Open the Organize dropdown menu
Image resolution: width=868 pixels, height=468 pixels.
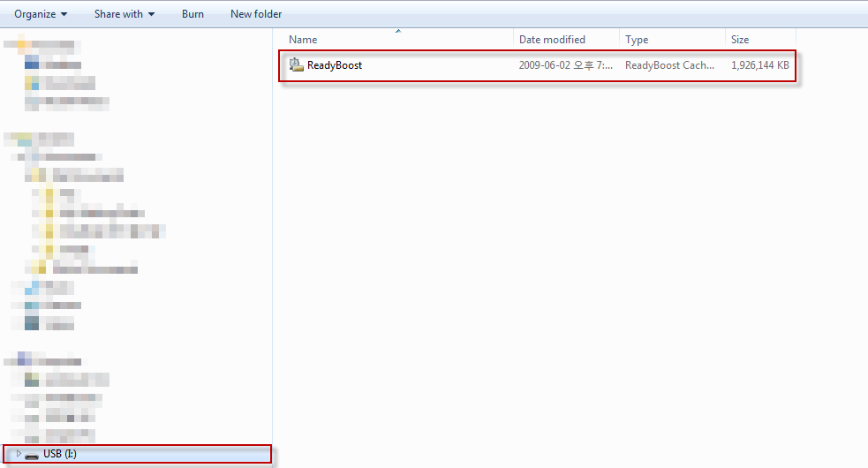coord(41,14)
